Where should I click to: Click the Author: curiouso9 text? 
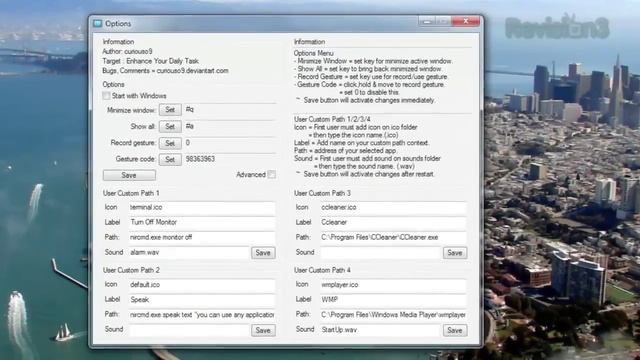point(127,51)
